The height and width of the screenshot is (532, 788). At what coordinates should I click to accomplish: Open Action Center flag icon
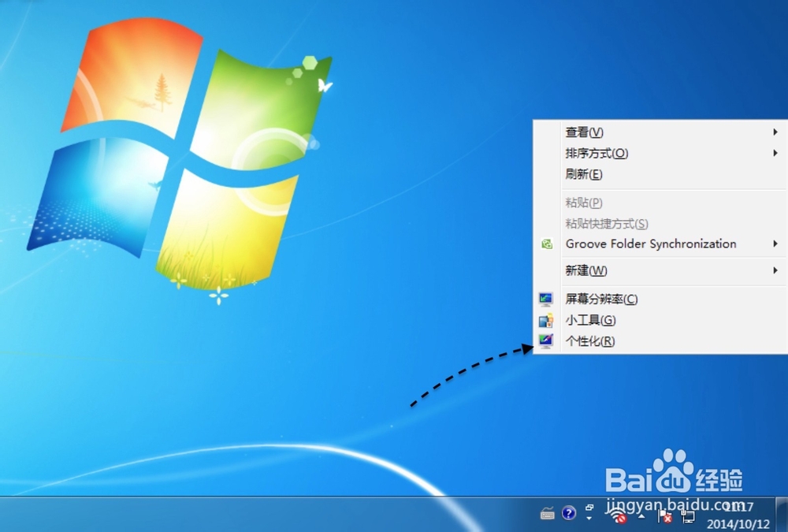(x=664, y=516)
